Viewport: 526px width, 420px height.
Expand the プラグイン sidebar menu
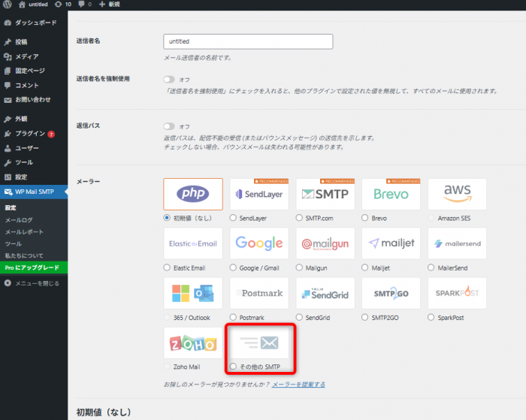(x=30, y=133)
